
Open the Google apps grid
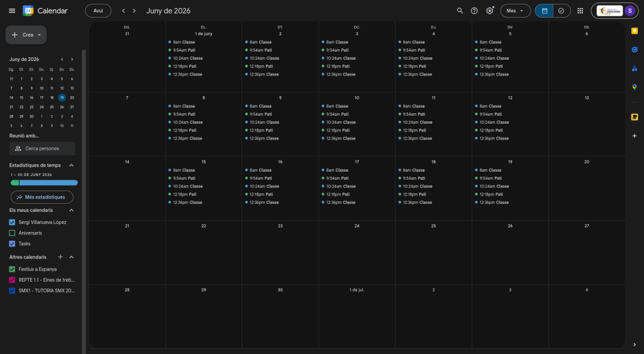point(580,11)
